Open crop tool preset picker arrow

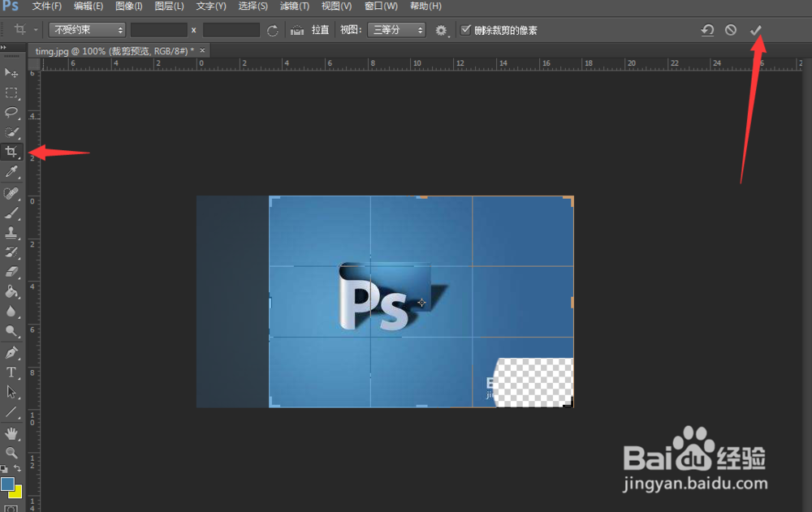(35, 30)
